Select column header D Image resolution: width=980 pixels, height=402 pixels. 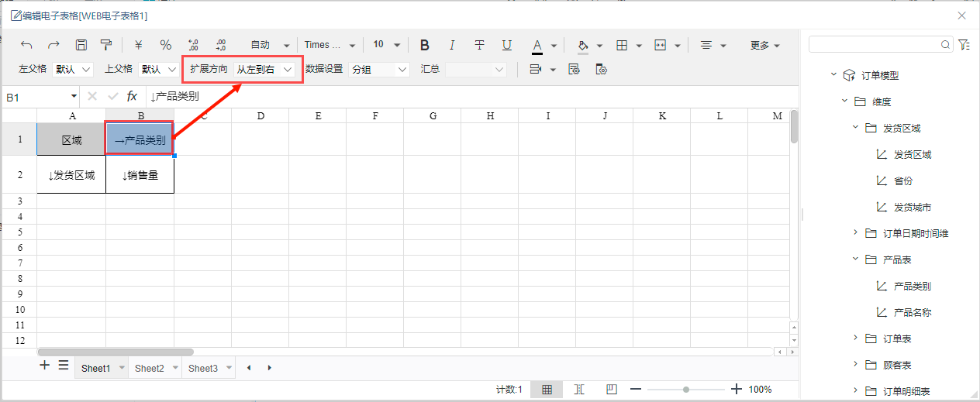tap(261, 116)
